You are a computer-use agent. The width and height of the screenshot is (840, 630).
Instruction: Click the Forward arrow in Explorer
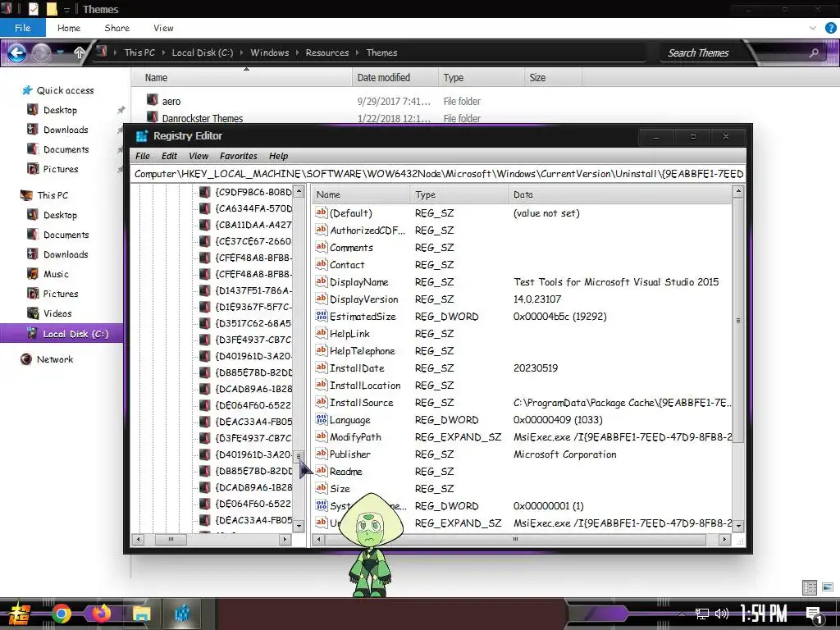point(42,52)
